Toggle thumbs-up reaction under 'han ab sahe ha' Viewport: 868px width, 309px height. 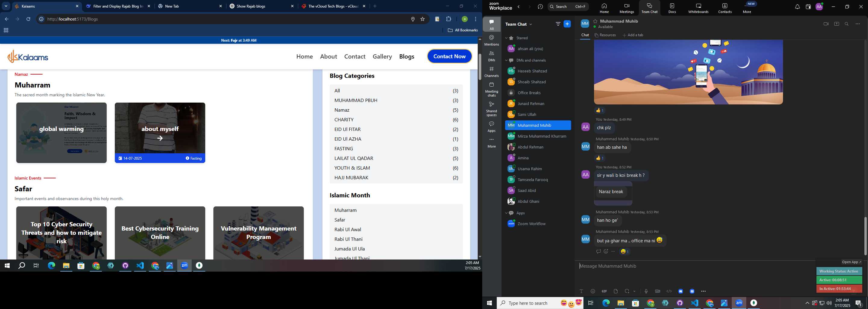[x=600, y=158]
